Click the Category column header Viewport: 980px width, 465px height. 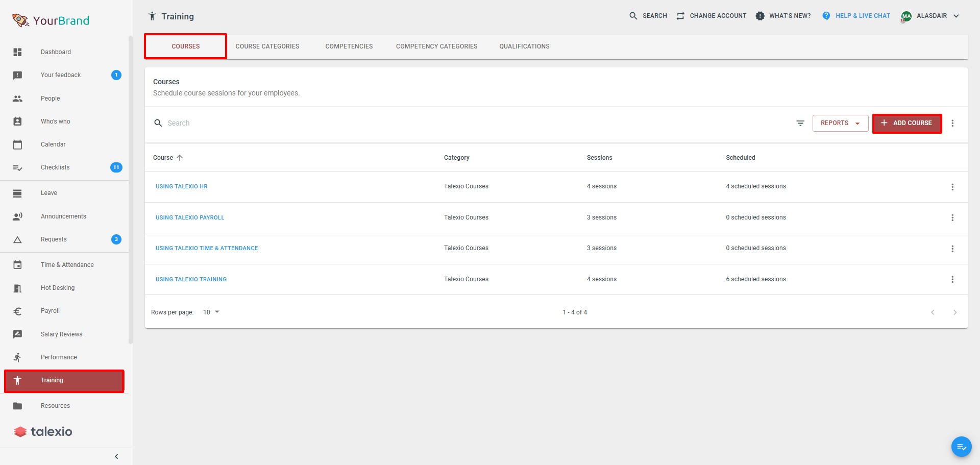tap(457, 158)
